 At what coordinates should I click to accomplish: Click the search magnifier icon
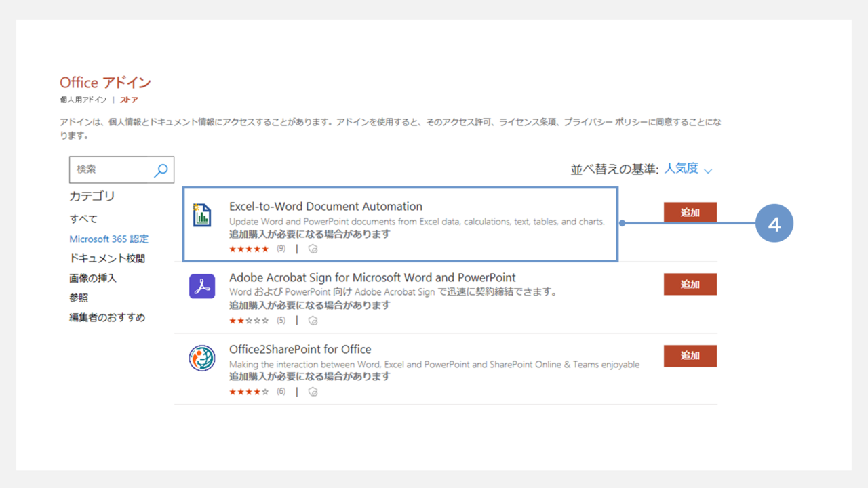161,170
